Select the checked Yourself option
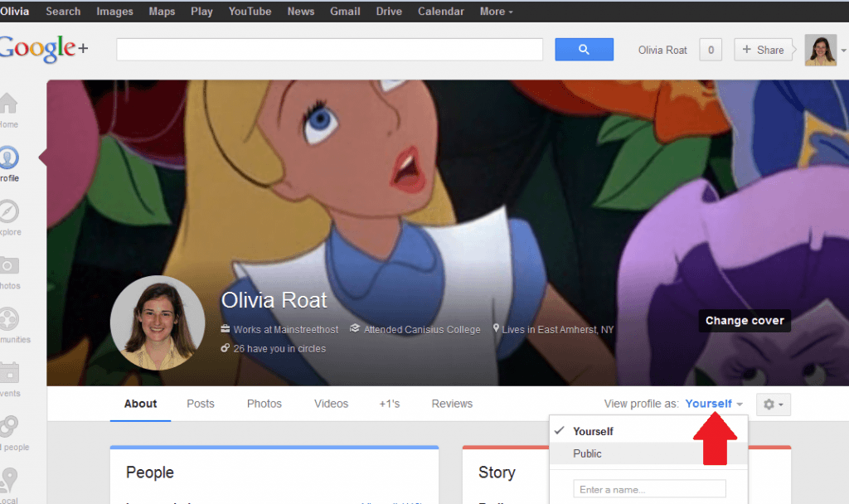The height and width of the screenshot is (504, 849). tap(594, 430)
